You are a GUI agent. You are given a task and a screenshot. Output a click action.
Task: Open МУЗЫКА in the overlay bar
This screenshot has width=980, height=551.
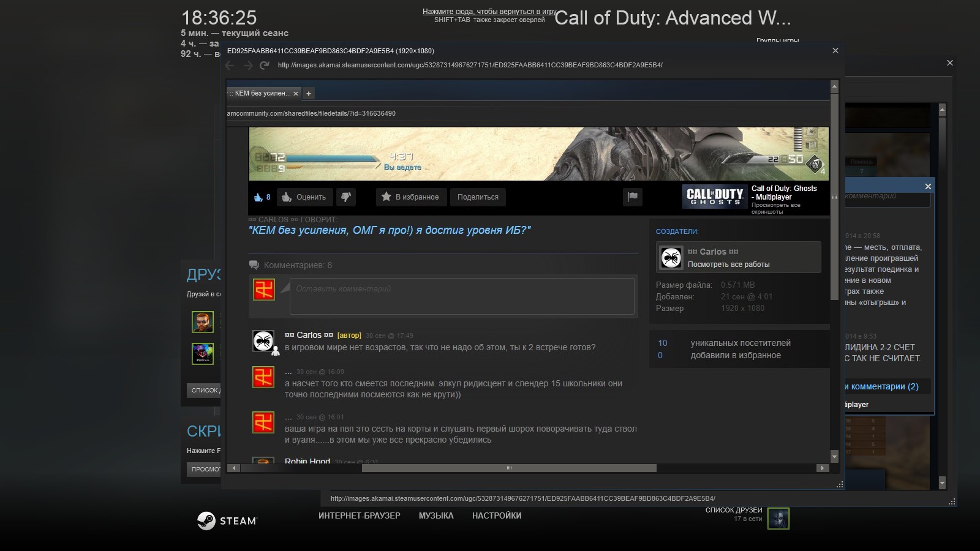tap(436, 515)
